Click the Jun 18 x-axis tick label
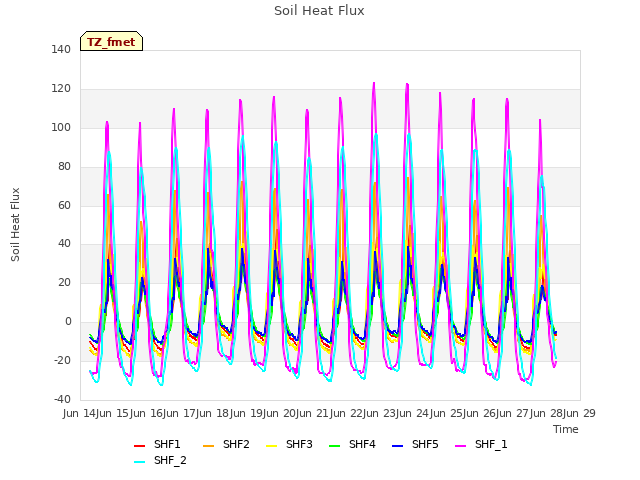 tap(213, 413)
